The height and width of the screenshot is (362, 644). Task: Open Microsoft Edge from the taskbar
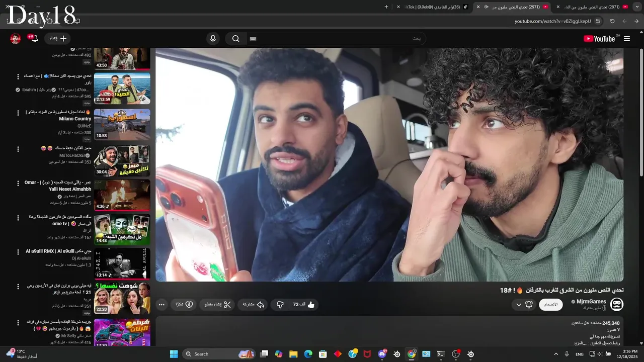[x=308, y=354]
